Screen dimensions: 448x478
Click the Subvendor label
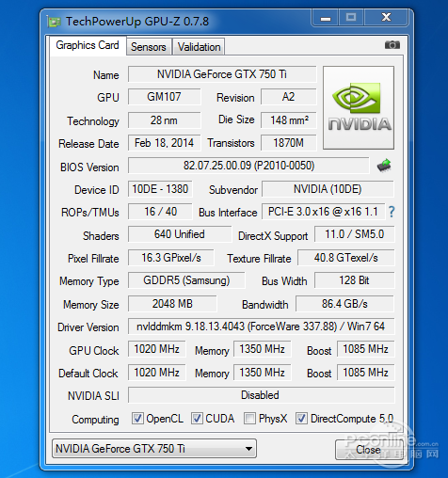pos(233,190)
